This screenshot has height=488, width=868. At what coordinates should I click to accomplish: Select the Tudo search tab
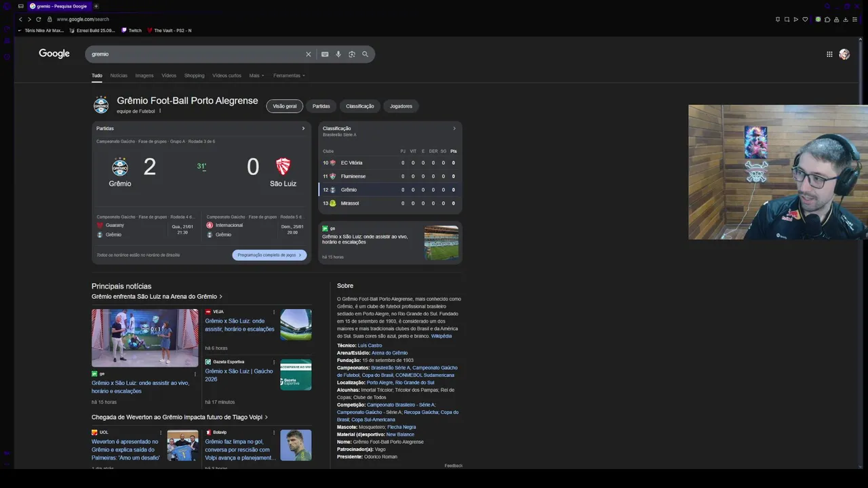pyautogui.click(x=97, y=76)
